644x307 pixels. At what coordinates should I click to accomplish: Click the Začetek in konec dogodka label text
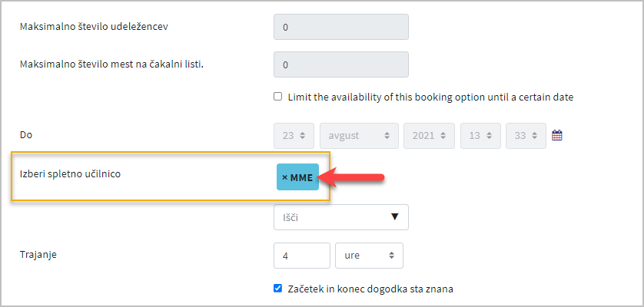click(x=370, y=289)
